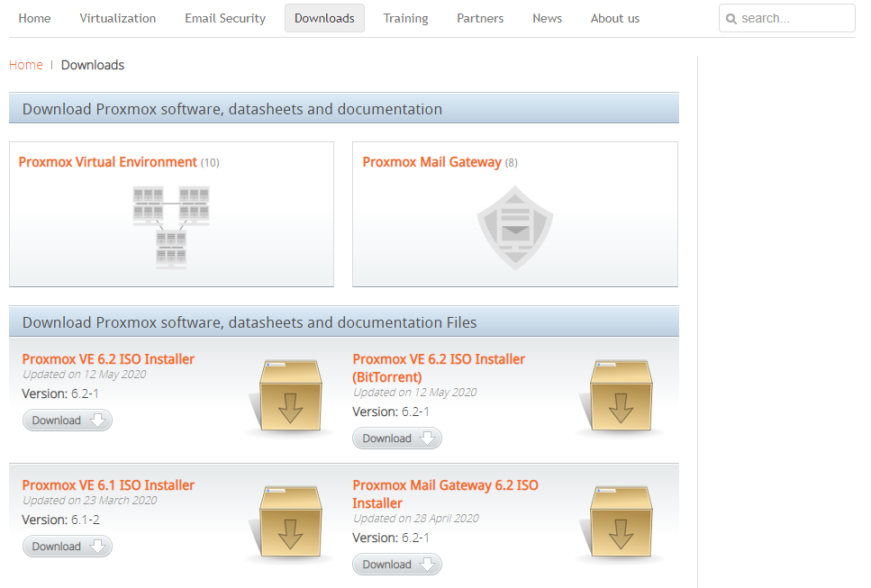The width and height of the screenshot is (871, 588).
Task: Open the Home menu item
Action: coord(34,18)
